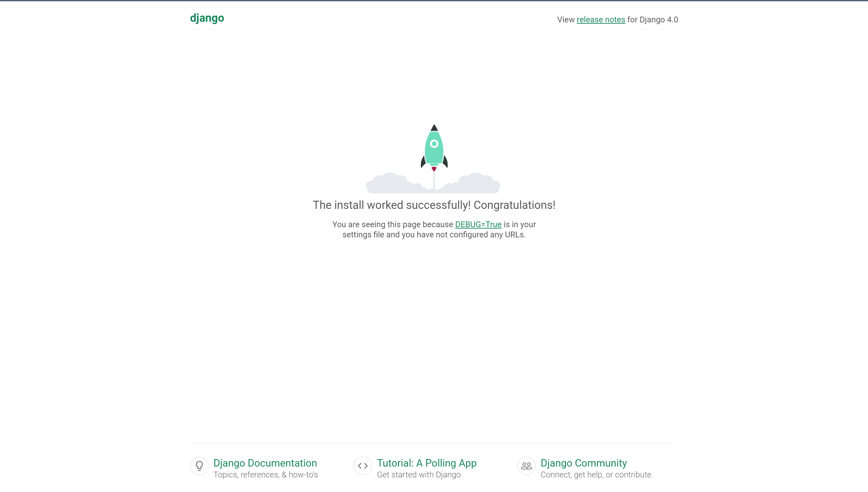Viewport: 868px width, 492px height.
Task: Click the code brackets tutorial icon
Action: (362, 466)
